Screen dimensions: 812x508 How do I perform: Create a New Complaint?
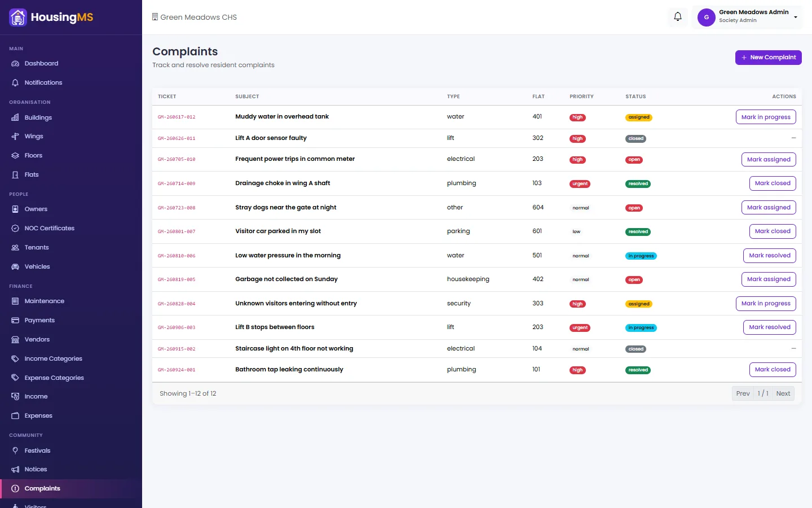point(768,58)
